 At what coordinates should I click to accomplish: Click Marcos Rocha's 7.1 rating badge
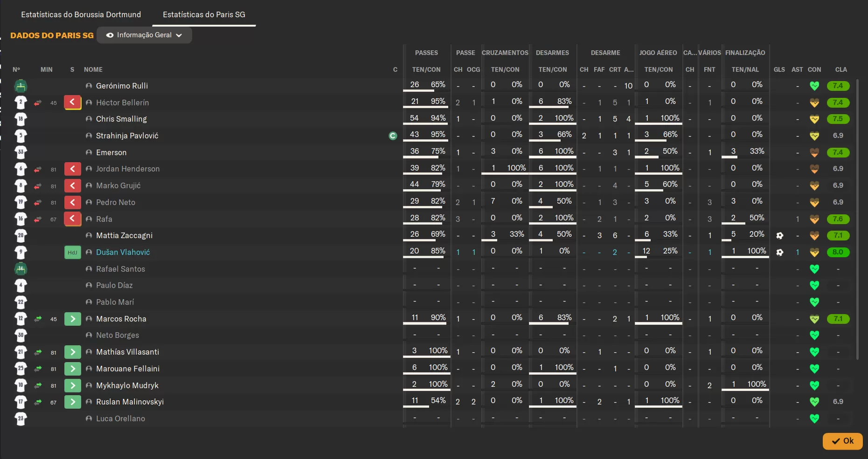click(x=838, y=319)
